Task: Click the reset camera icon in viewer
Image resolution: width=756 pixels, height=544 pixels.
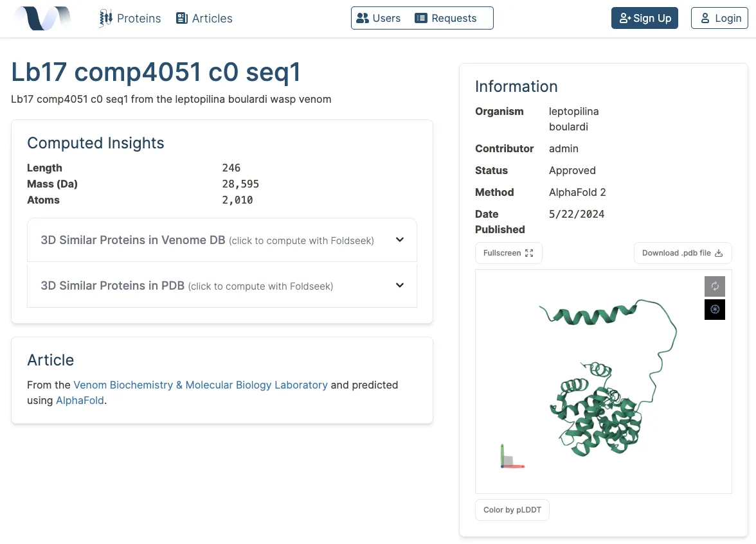Action: (x=715, y=286)
